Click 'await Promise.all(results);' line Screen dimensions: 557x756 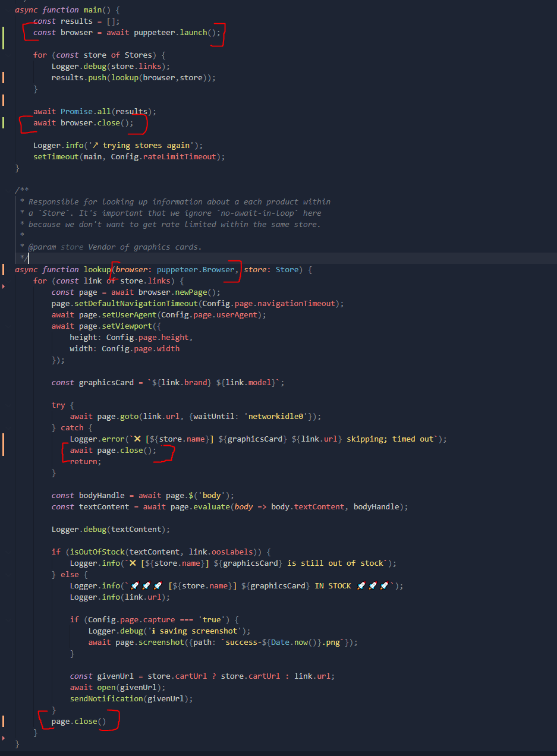[x=95, y=111]
